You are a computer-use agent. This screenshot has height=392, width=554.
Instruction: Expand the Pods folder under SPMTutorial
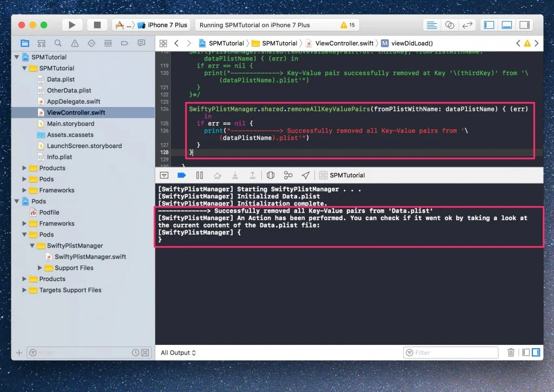pyautogui.click(x=24, y=179)
